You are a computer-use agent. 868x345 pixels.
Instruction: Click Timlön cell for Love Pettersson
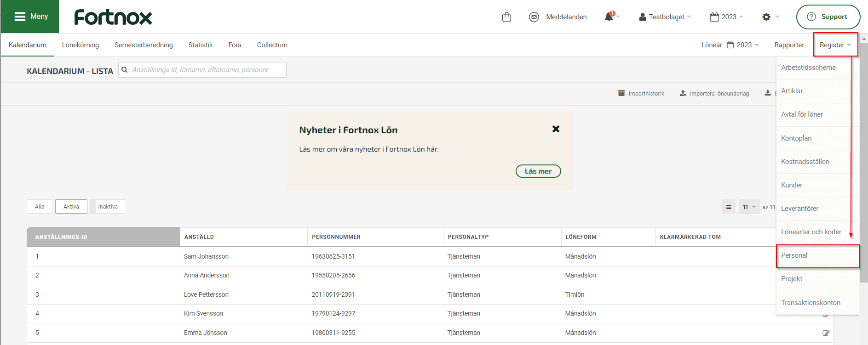click(x=575, y=294)
